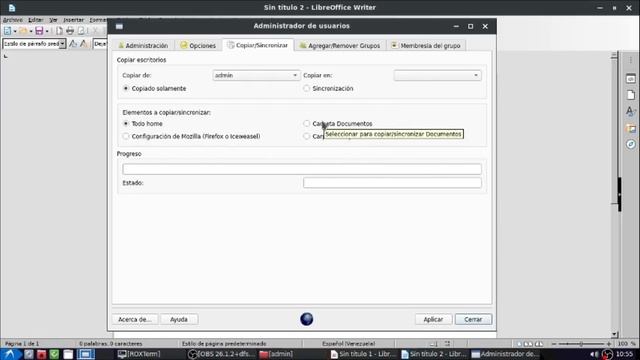Click the white file manager icon in taskbar
This screenshot has width=640, height=360.
pyautogui.click(x=68, y=354)
